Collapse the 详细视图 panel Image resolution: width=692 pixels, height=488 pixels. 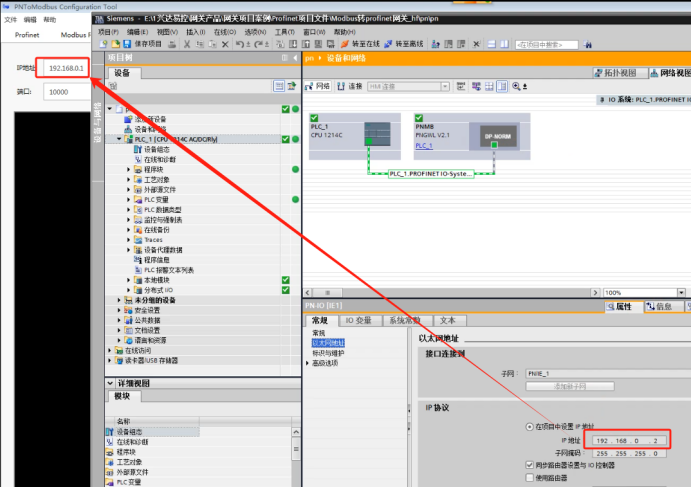[x=110, y=383]
